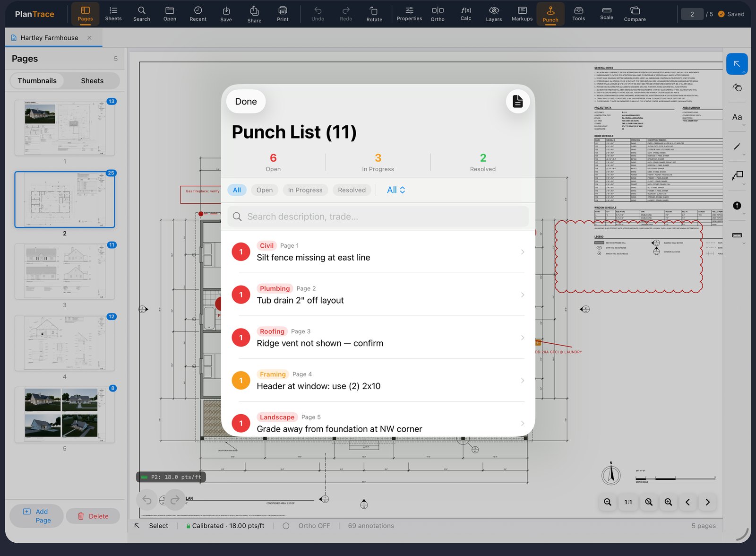Open the Calc f(x) tool

tap(466, 14)
